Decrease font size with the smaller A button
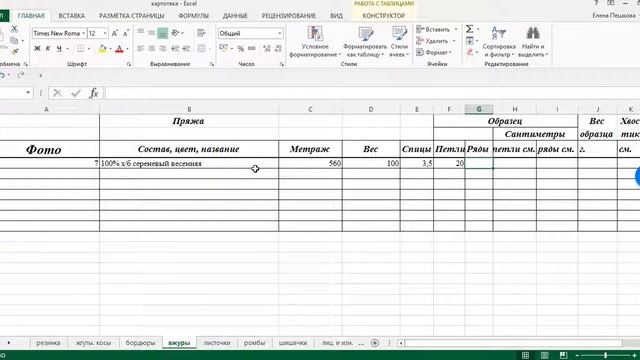Screen dimensions: 640x360 126,33
